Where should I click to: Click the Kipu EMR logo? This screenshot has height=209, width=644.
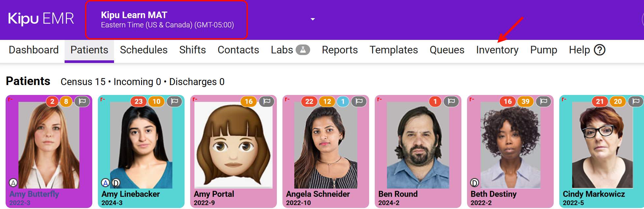pyautogui.click(x=41, y=18)
